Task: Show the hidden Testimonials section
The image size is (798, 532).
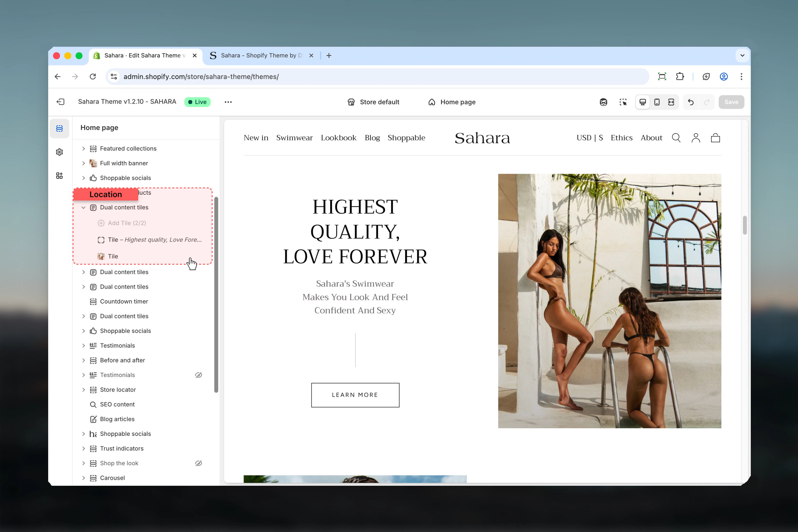Action: [x=199, y=375]
